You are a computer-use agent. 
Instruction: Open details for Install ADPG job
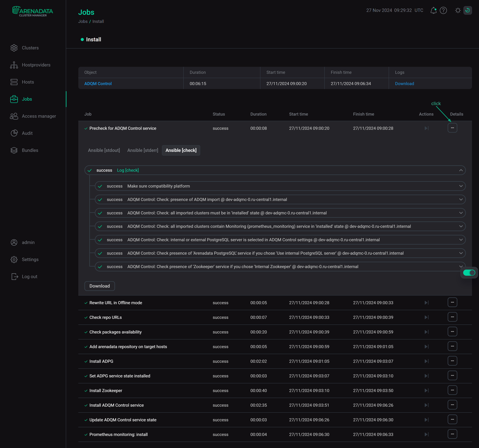tap(452, 361)
